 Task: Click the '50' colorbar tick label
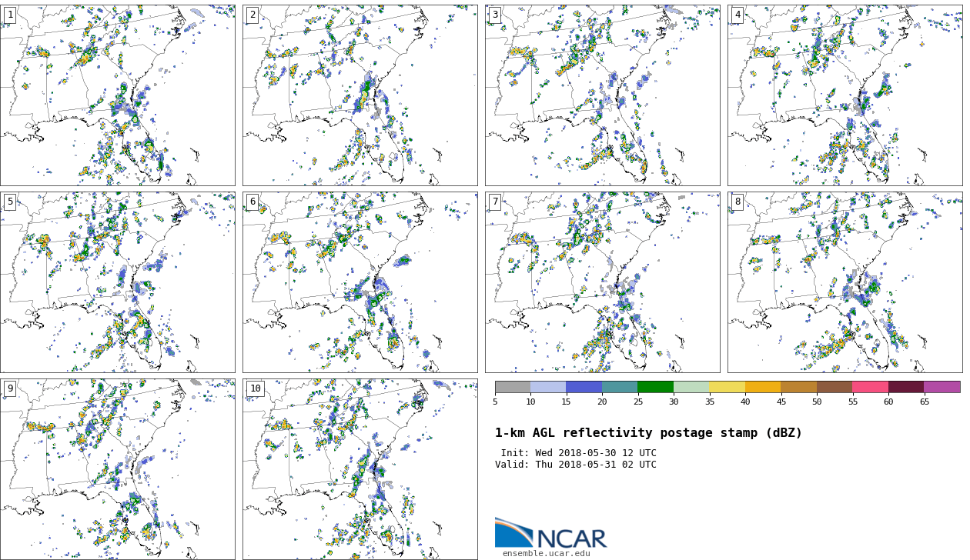(x=817, y=402)
